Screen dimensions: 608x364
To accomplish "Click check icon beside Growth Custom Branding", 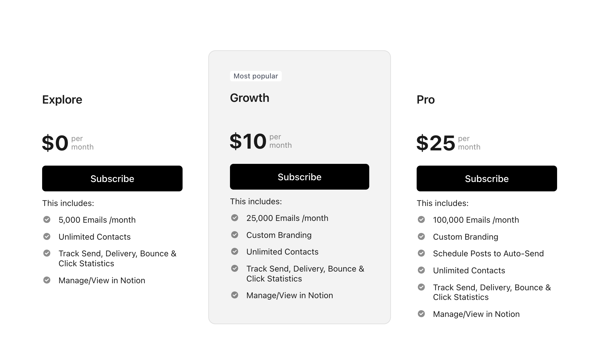I will [235, 235].
